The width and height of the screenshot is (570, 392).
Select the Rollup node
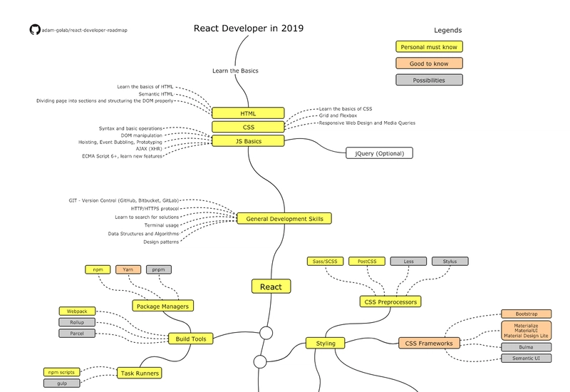[77, 322]
